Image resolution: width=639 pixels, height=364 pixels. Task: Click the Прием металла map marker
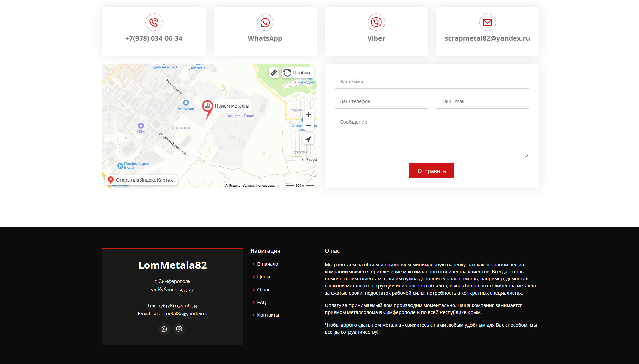[x=208, y=107]
